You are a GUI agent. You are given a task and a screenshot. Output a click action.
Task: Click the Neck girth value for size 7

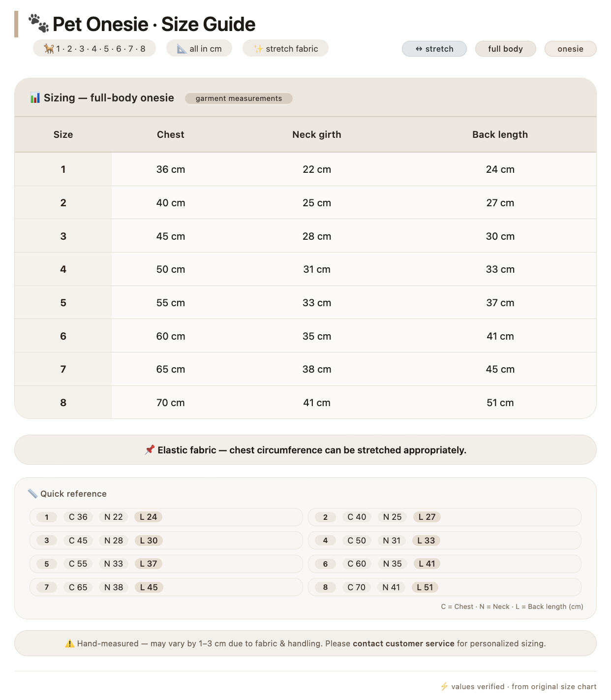tap(317, 369)
